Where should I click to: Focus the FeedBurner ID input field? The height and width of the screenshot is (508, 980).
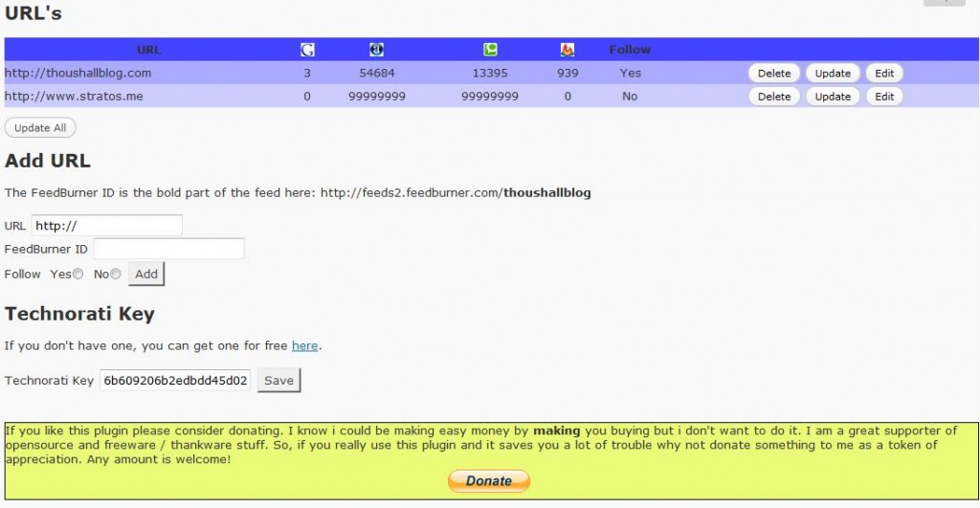(x=168, y=249)
